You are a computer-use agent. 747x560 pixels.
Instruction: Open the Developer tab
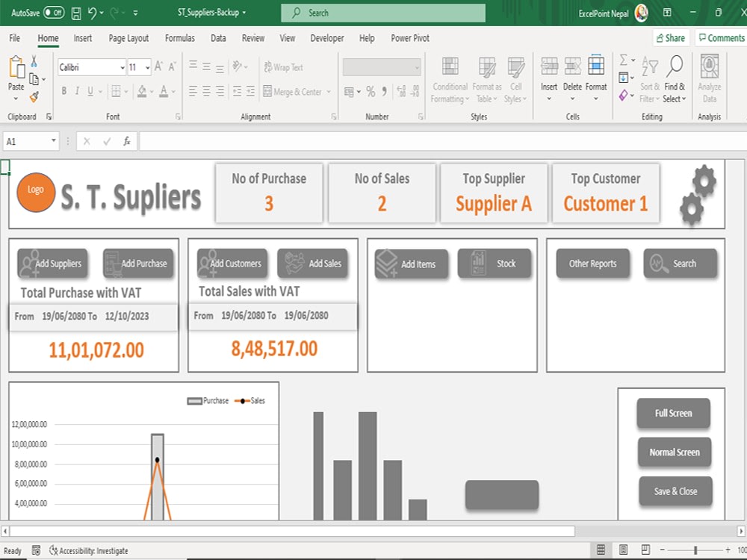click(x=327, y=38)
